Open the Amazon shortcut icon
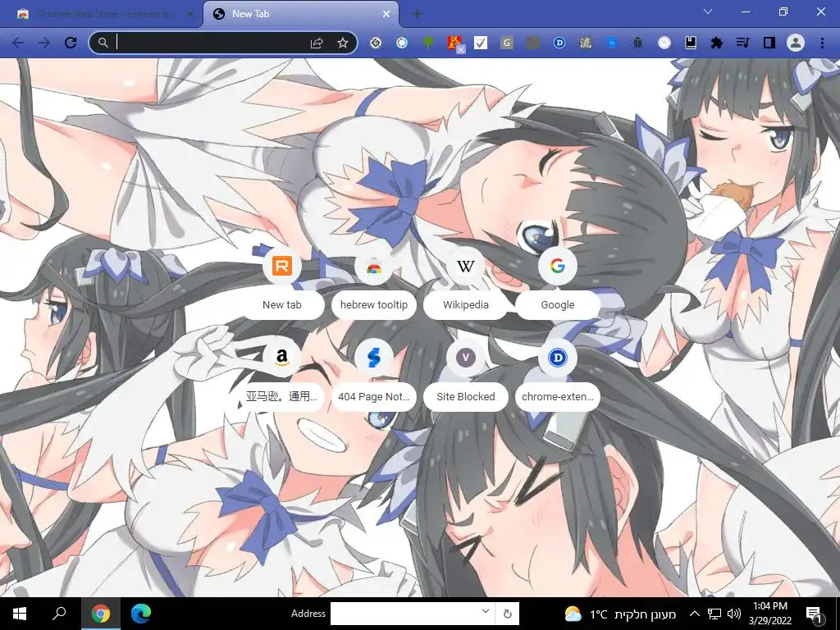Screen dimensions: 840x630 (x=282, y=358)
